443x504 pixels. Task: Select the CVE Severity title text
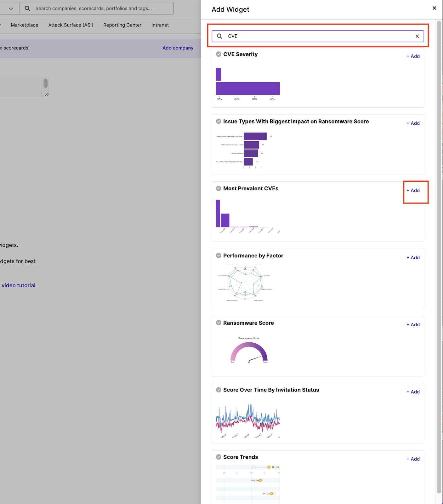[x=240, y=54]
